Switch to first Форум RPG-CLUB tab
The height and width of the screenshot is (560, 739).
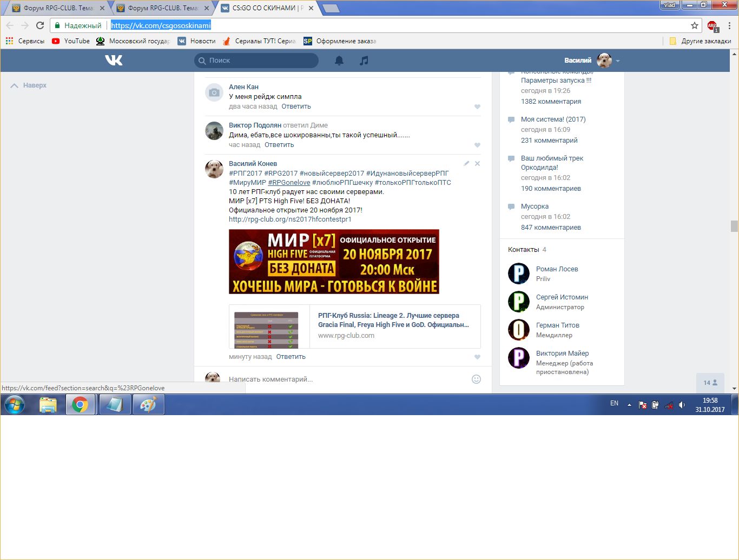(x=57, y=8)
